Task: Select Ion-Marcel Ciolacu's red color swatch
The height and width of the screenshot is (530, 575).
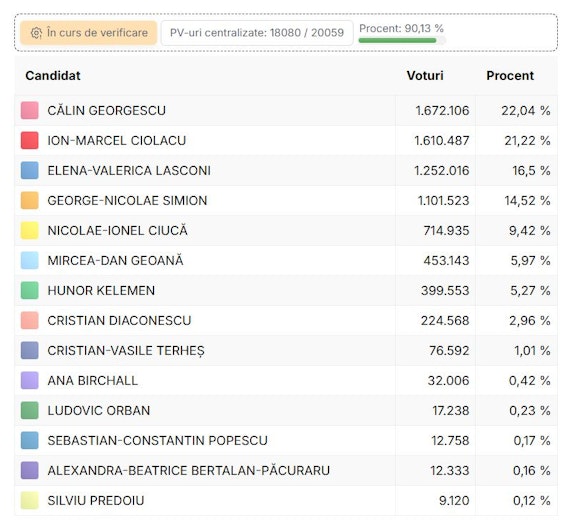Action: point(30,140)
